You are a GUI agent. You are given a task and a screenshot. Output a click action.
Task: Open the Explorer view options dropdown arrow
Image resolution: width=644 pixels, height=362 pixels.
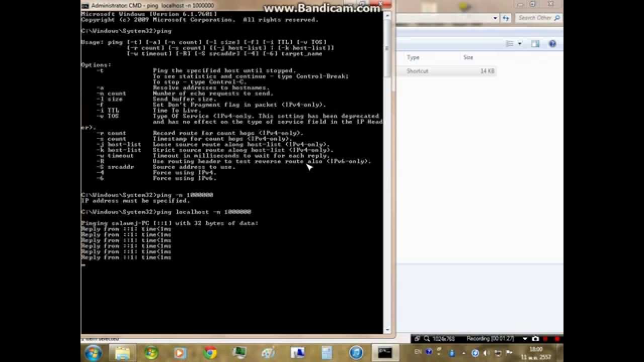pos(520,44)
